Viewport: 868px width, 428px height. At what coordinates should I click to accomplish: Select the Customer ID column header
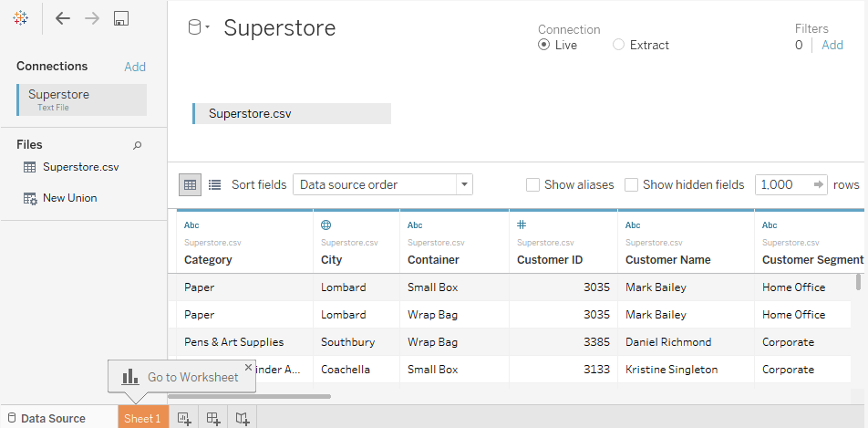click(x=550, y=259)
